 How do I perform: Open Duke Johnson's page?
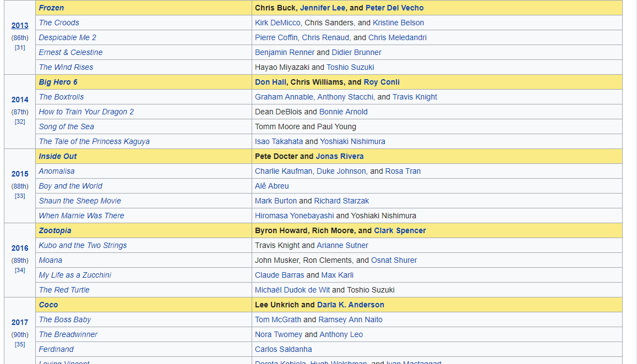point(341,171)
